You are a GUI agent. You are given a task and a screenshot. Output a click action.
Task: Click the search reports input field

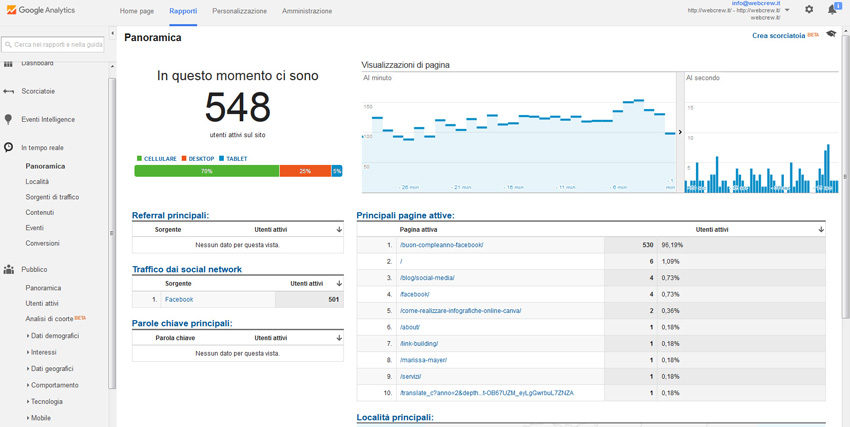click(x=53, y=44)
